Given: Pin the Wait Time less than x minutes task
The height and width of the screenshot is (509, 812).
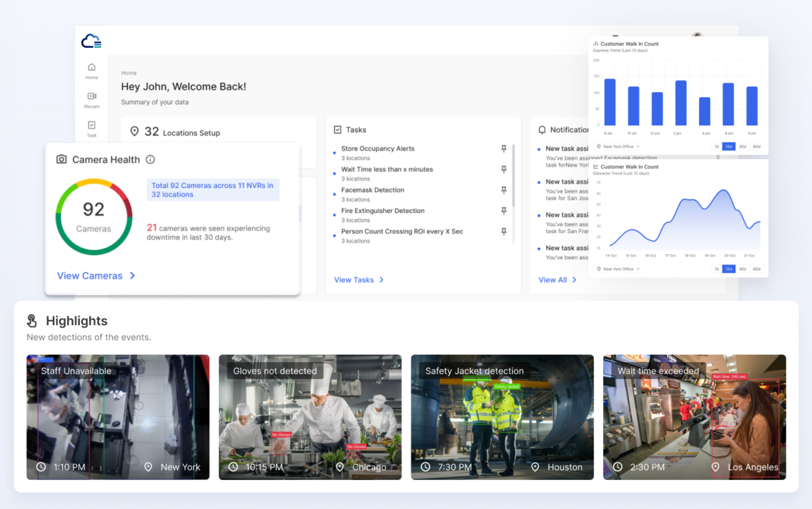Looking at the screenshot, I should click(504, 169).
